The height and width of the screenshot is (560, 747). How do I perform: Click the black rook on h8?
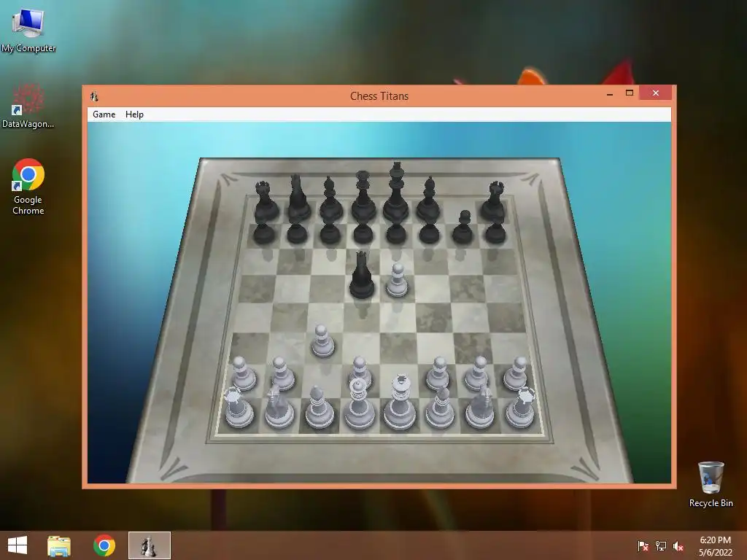[x=494, y=201]
